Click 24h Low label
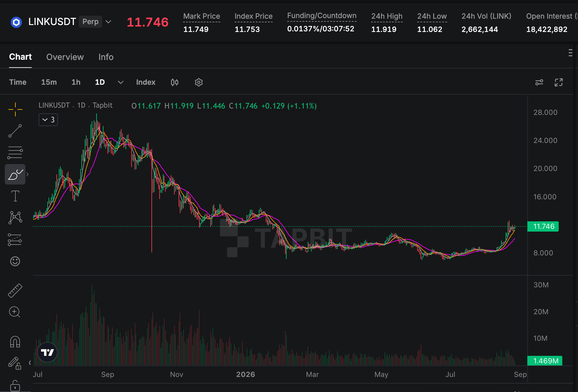Viewport: 578px width, 392px height. point(432,16)
